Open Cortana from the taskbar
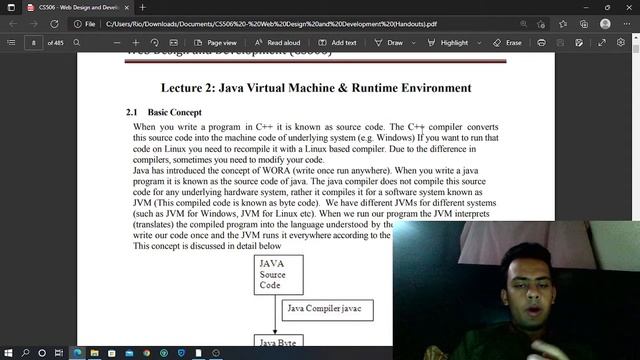 (42, 353)
